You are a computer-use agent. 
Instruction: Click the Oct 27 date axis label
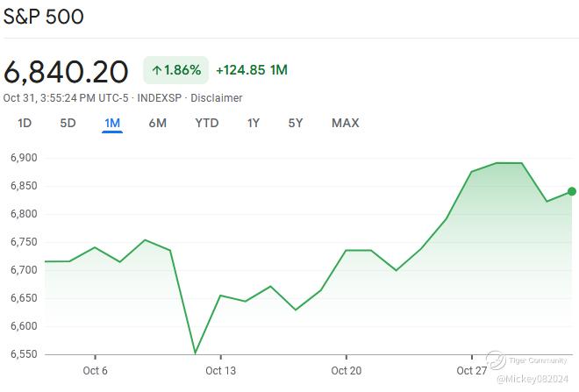click(471, 370)
